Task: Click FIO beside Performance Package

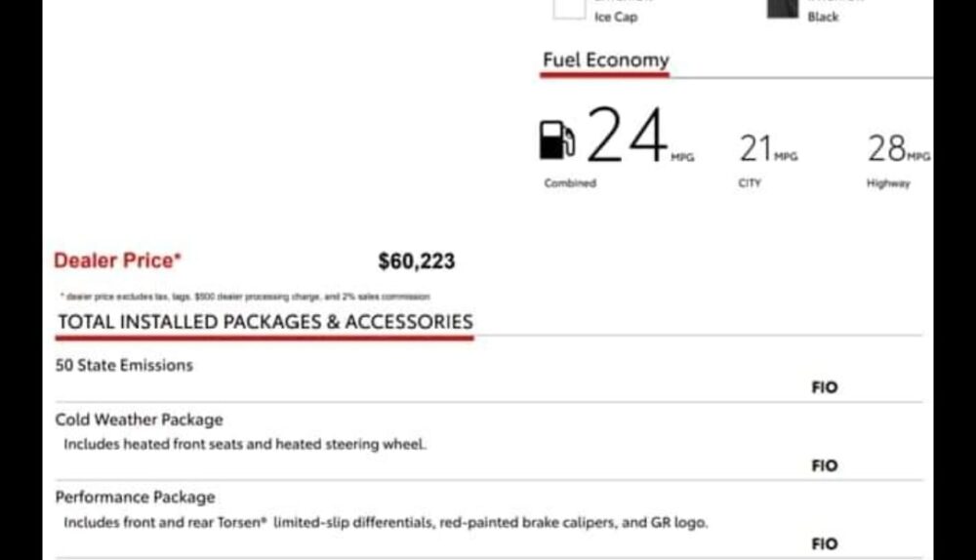Action: [824, 543]
